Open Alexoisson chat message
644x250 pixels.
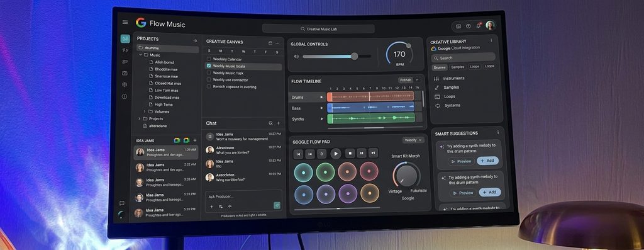point(243,150)
